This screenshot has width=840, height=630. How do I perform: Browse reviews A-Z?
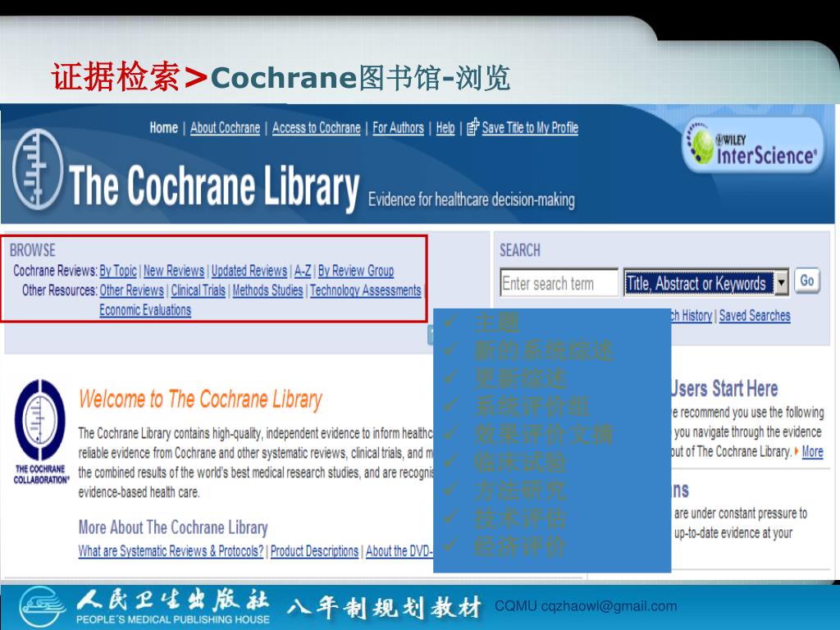303,271
